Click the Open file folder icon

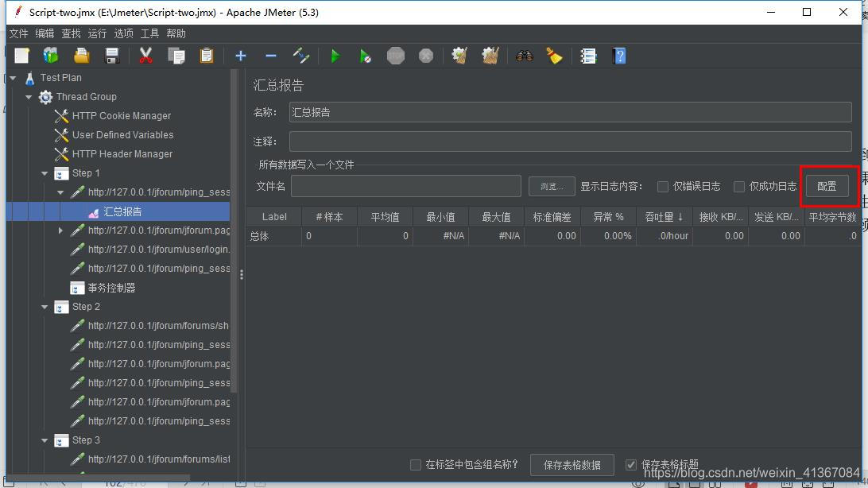[81, 56]
